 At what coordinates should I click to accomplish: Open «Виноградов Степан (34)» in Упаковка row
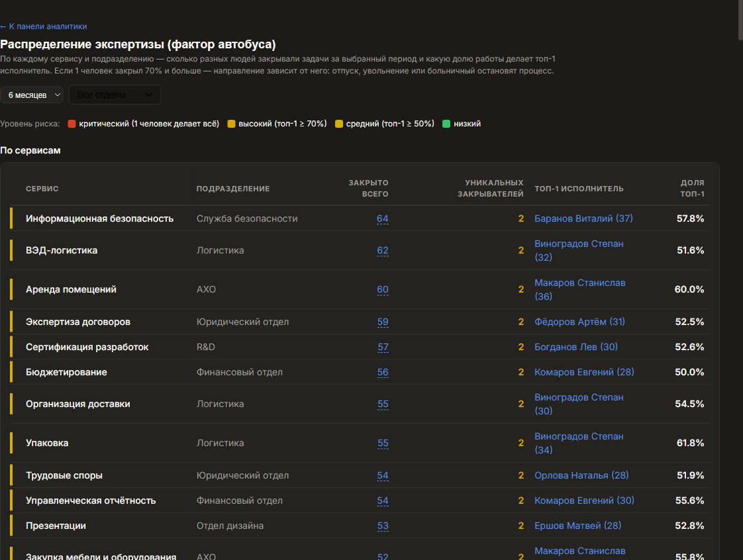pyautogui.click(x=579, y=443)
